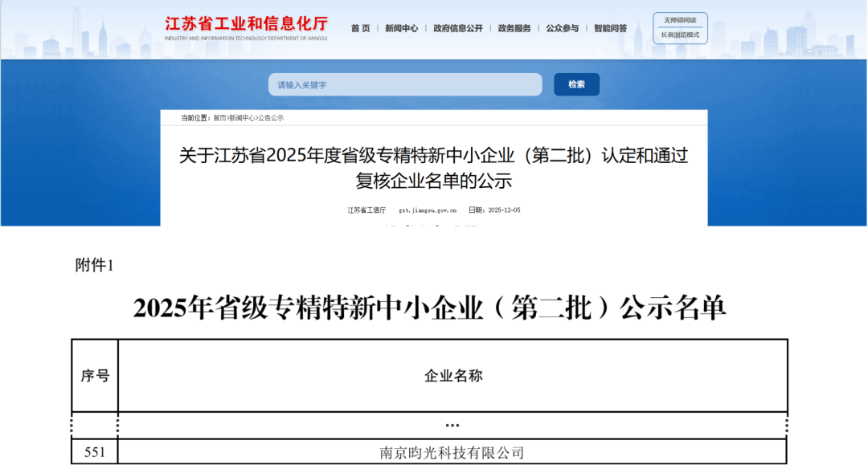Open the 新闻中心 navigation menu
This screenshot has width=868, height=465.
(x=401, y=28)
